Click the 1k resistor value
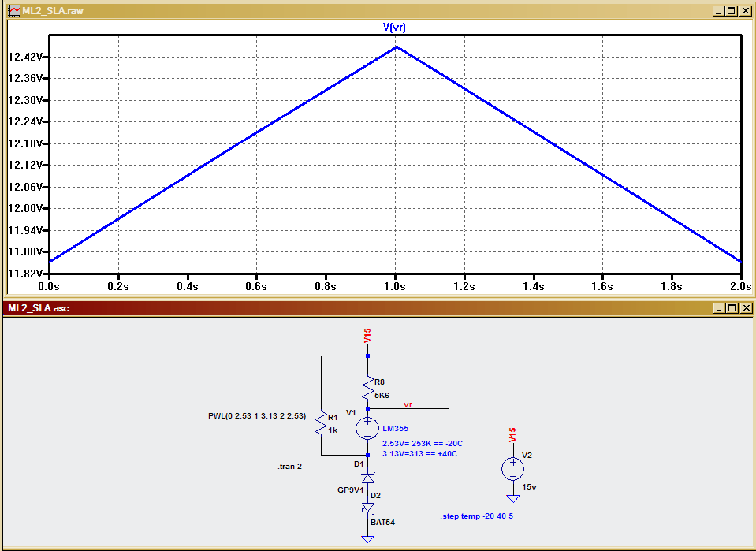This screenshot has height=551, width=756. [x=333, y=430]
